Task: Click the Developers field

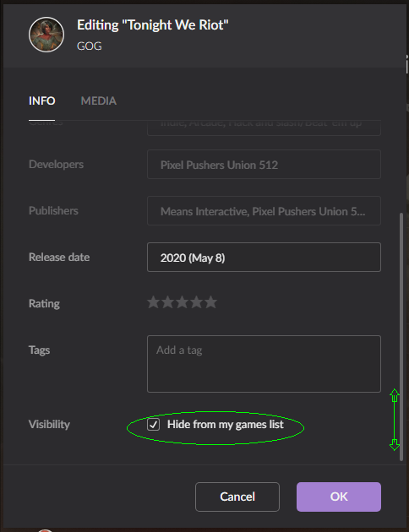Action: 264,165
